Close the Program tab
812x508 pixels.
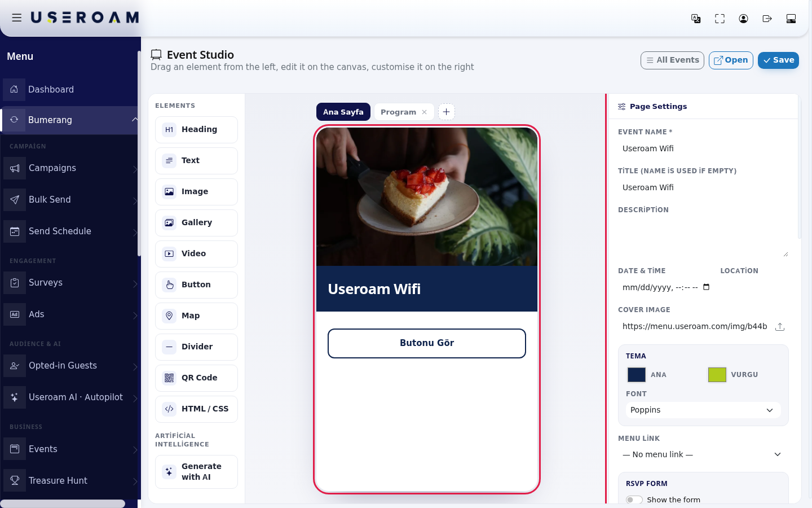(x=425, y=112)
